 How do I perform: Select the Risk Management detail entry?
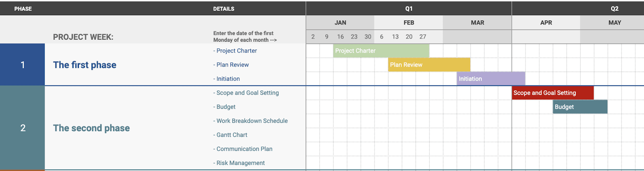pos(239,163)
